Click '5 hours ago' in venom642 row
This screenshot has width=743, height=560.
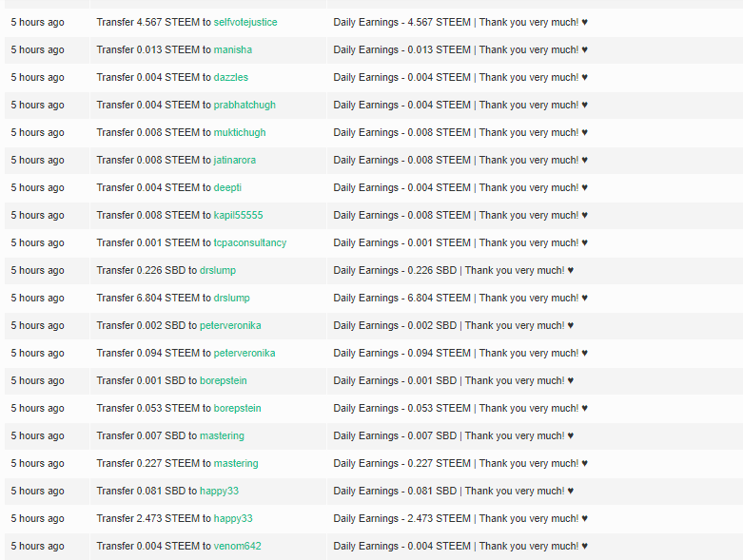click(37, 546)
